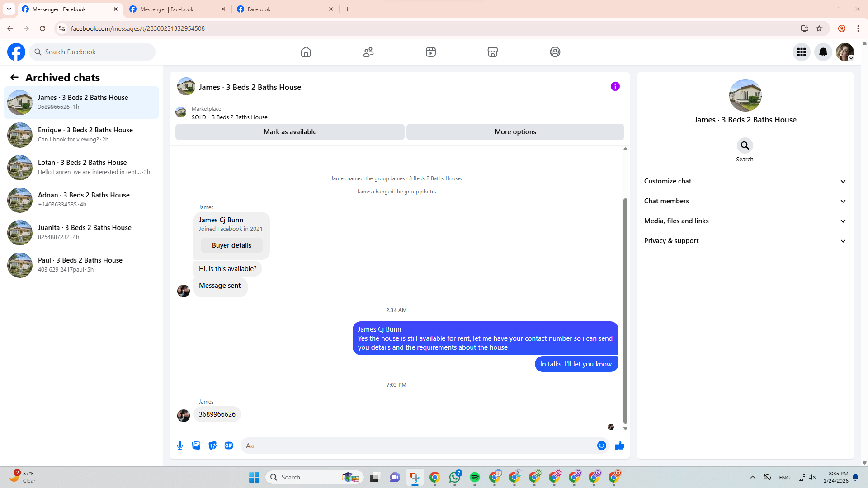This screenshot has width=868, height=488.
Task: Open Facebook notifications bell
Action: tap(823, 52)
